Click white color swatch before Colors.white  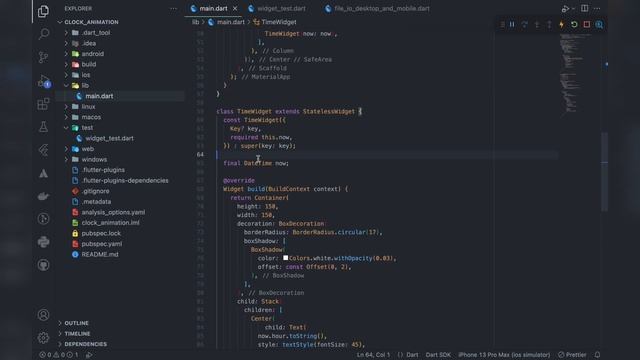pyautogui.click(x=286, y=258)
